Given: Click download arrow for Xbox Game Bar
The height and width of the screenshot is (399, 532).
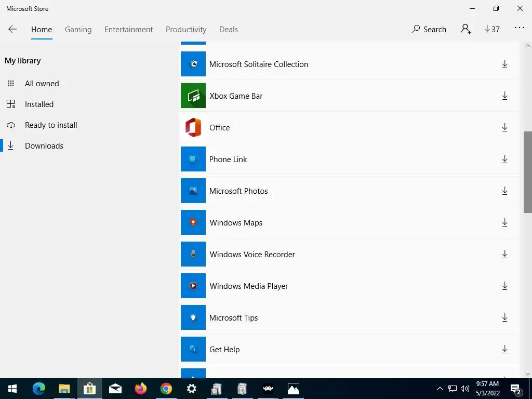Looking at the screenshot, I should pyautogui.click(x=504, y=96).
